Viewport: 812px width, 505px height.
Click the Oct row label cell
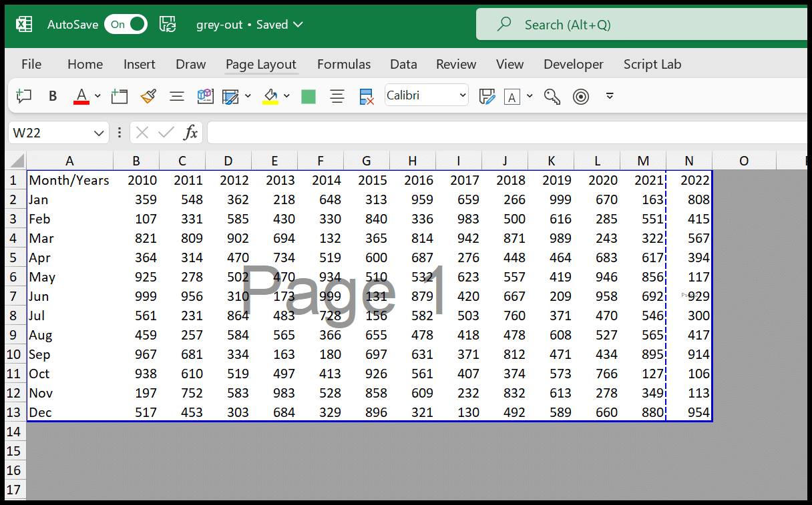pos(69,374)
